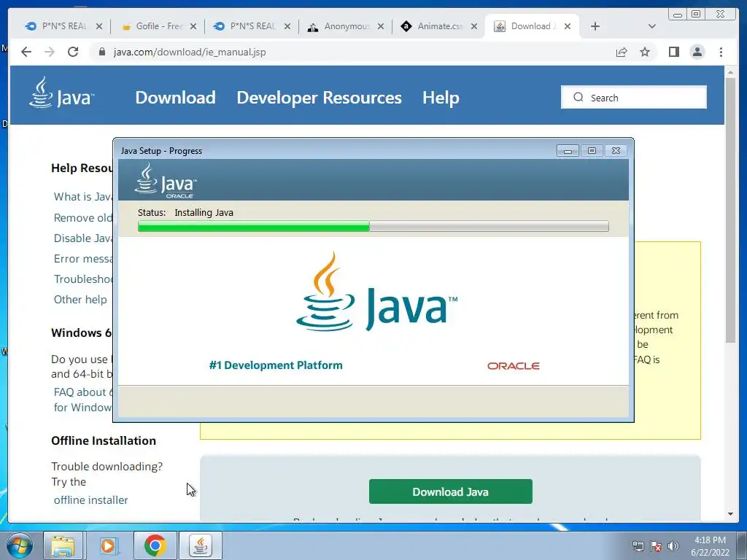Open the Remove old link

[83, 217]
